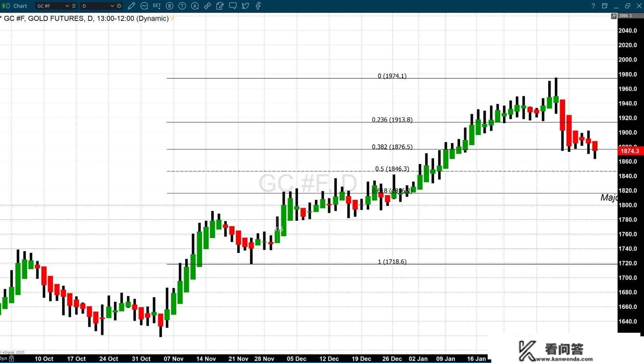Open the studies line-chart icon

click(144, 6)
